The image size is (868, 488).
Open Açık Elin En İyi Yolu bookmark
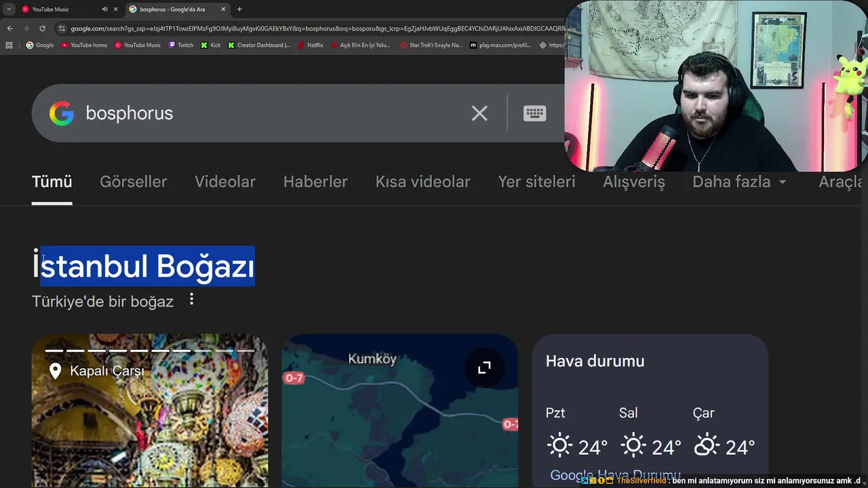click(x=360, y=45)
